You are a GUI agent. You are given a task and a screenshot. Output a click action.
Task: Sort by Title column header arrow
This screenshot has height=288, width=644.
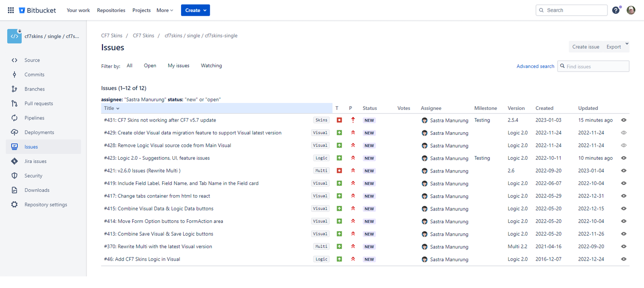118,109
